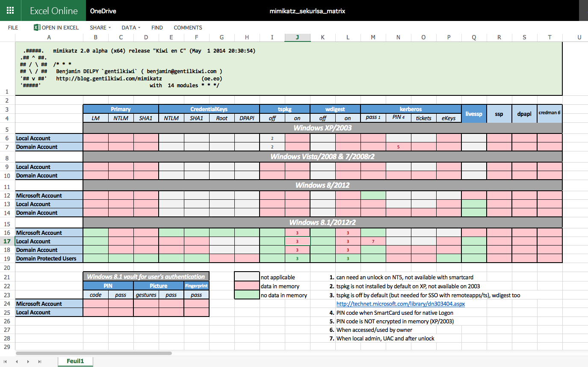Select the 'Primary' header cell
This screenshot has height=367, width=588.
[x=121, y=109]
